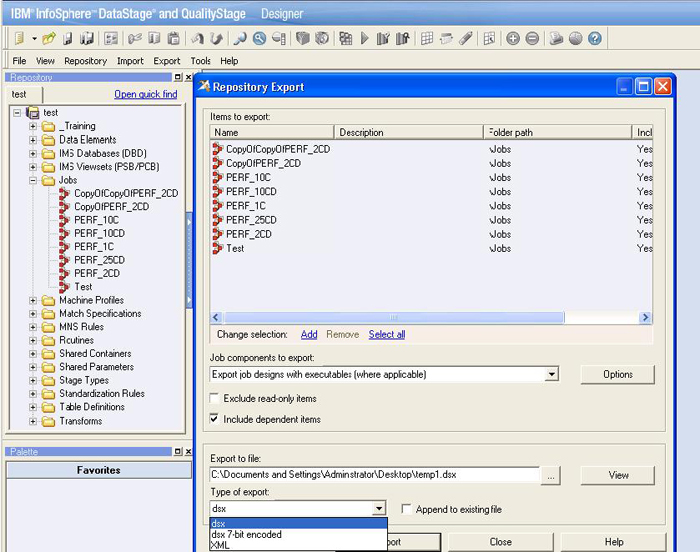This screenshot has height=552, width=700.
Task: Collapse the Jobs folder in tree
Action: click(x=33, y=180)
